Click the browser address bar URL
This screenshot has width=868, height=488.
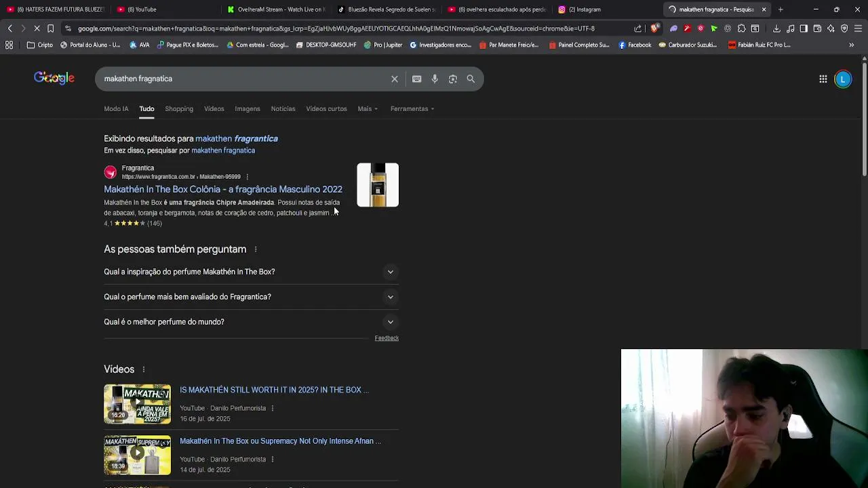tap(336, 28)
